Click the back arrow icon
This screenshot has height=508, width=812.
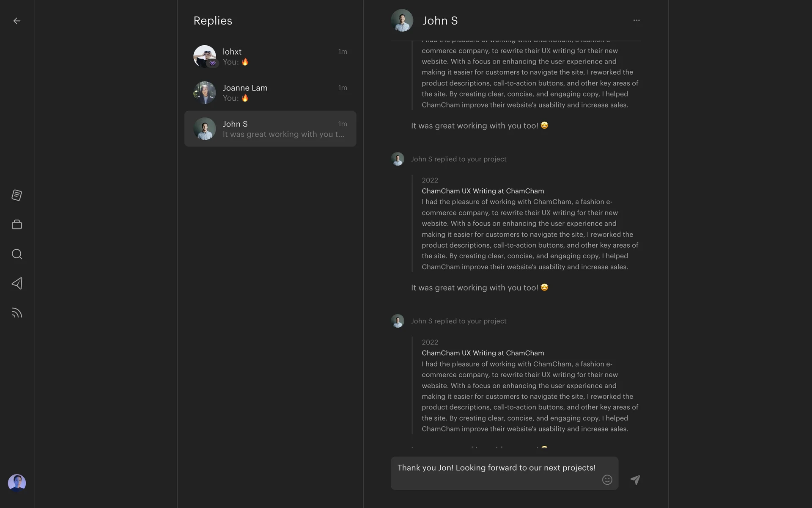(x=17, y=21)
